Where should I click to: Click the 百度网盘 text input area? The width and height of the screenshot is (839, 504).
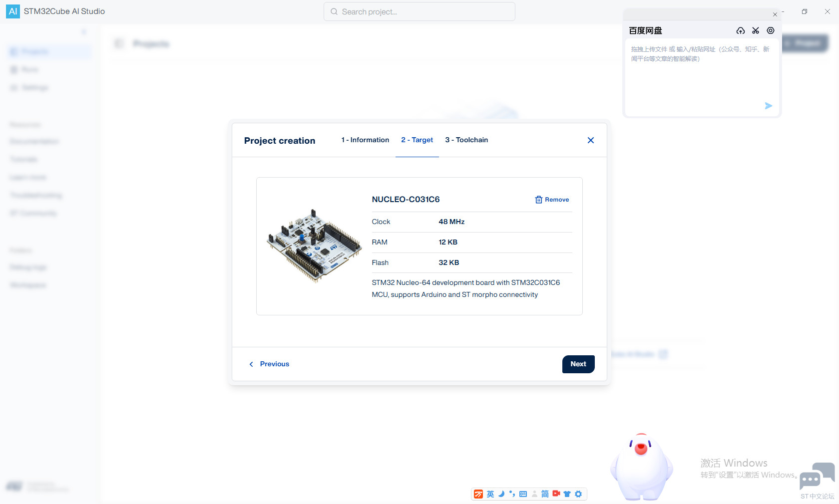[x=702, y=77]
